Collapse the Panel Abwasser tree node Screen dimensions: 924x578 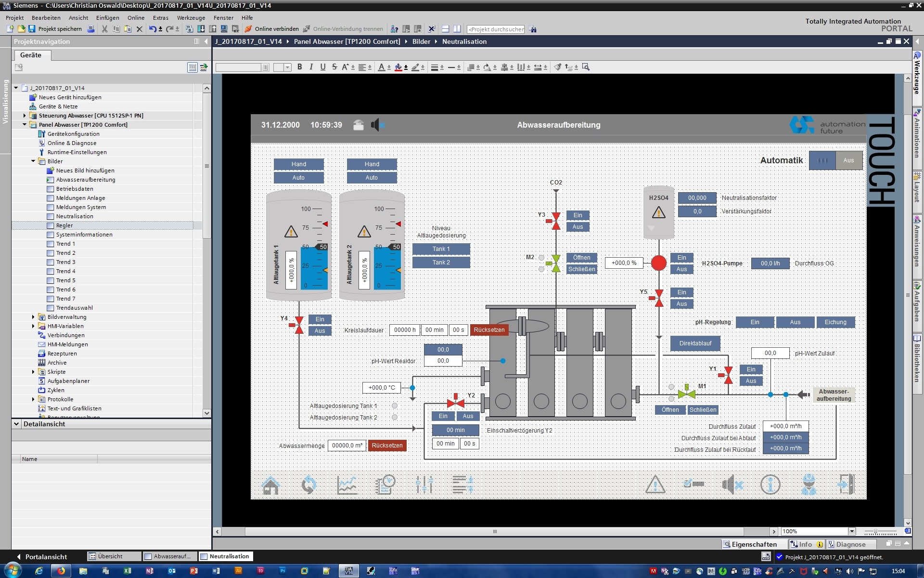(25, 125)
